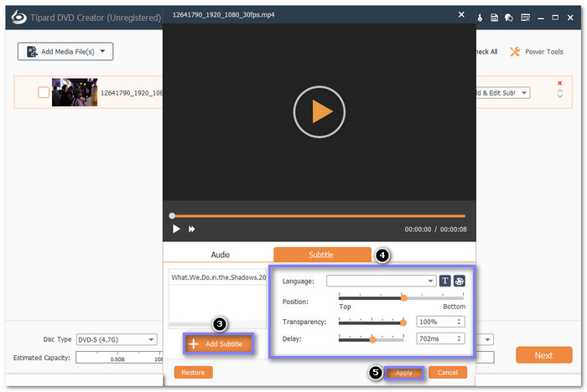The width and height of the screenshot is (587, 392).
Task: Click the media file thumbnail in main window
Action: tap(75, 92)
